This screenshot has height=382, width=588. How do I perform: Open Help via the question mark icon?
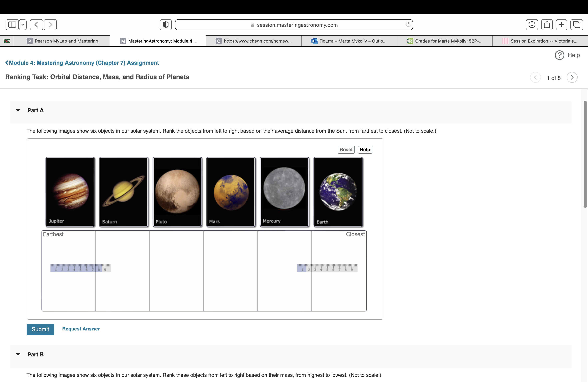click(x=559, y=55)
